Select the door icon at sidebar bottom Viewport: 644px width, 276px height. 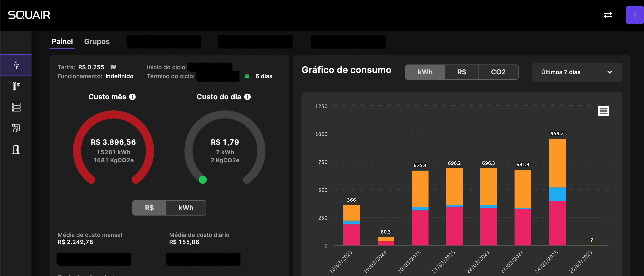(x=16, y=149)
